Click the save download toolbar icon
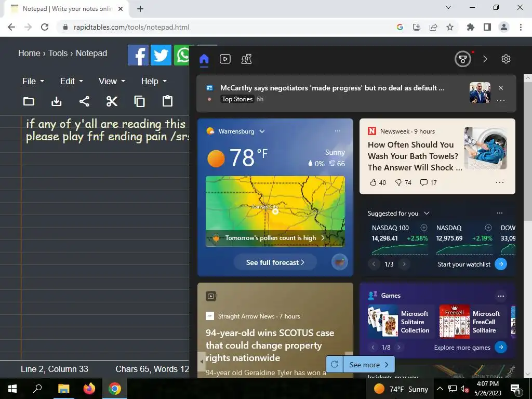 click(56, 101)
